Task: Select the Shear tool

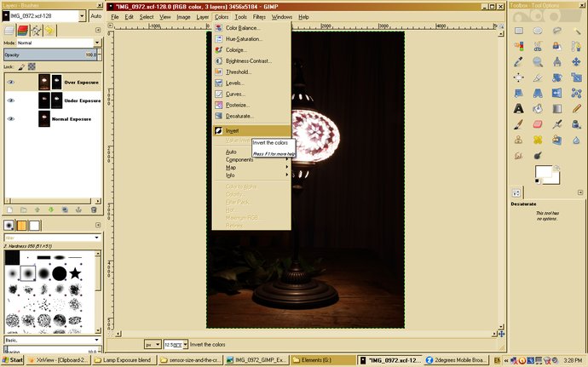Action: point(519,93)
